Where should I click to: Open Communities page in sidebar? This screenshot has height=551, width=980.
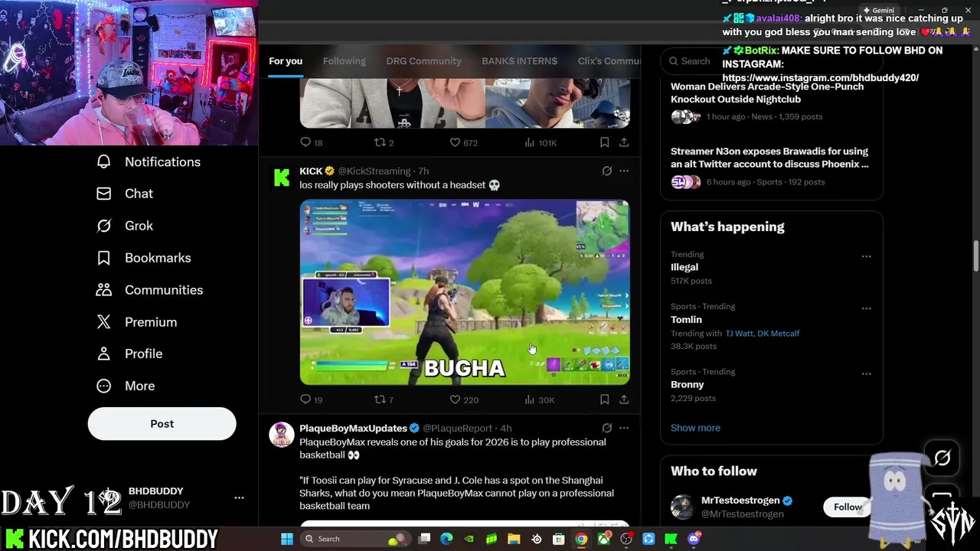coord(149,290)
